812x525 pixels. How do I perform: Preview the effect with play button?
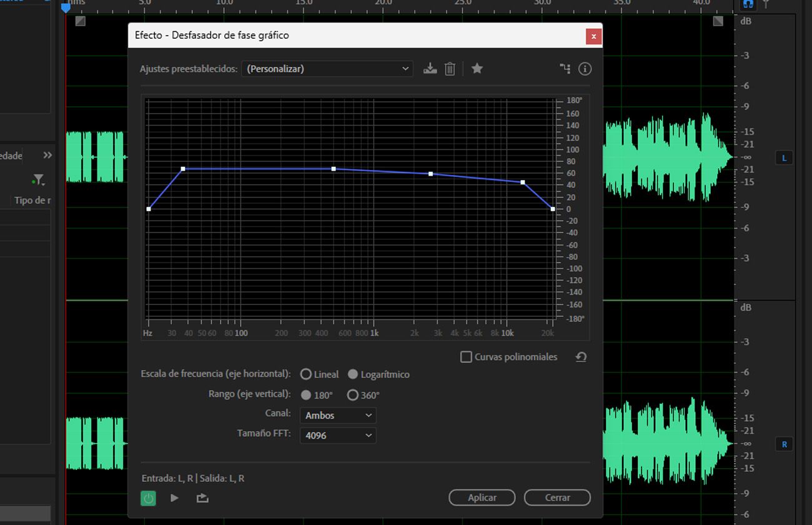(x=174, y=498)
